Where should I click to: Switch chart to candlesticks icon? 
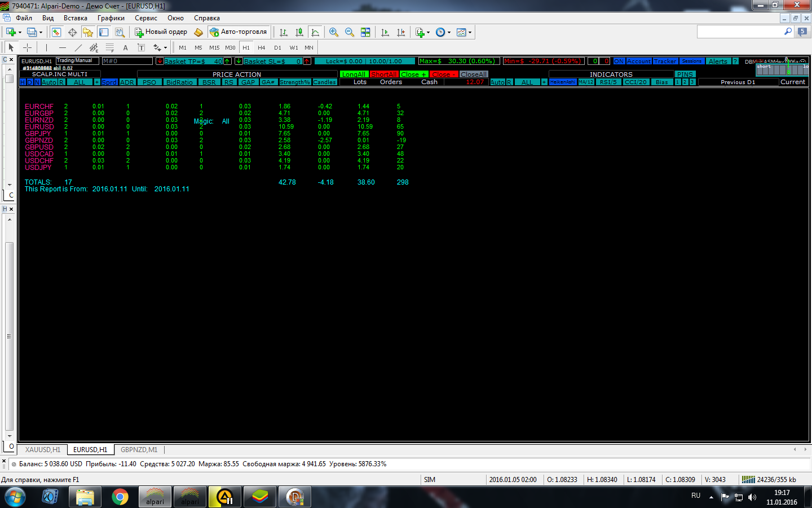coord(299,32)
